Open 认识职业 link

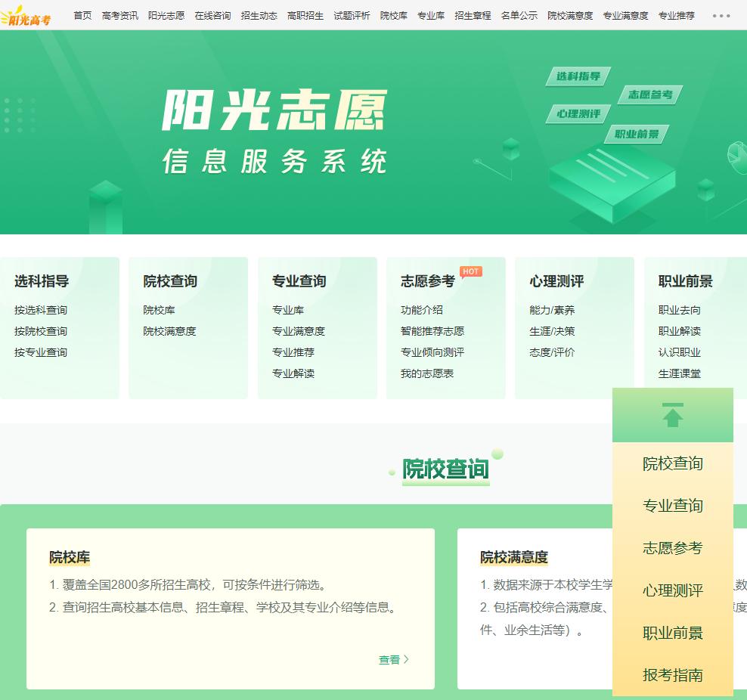(x=680, y=352)
